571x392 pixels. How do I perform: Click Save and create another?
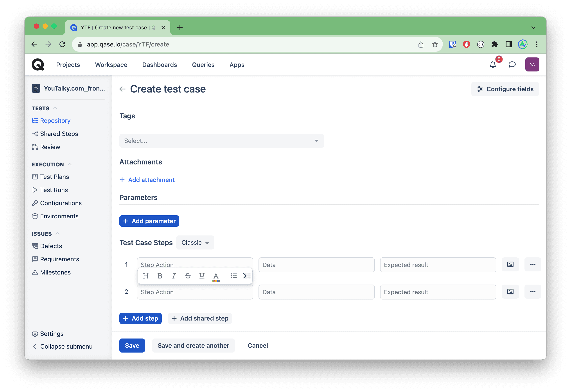(x=193, y=345)
